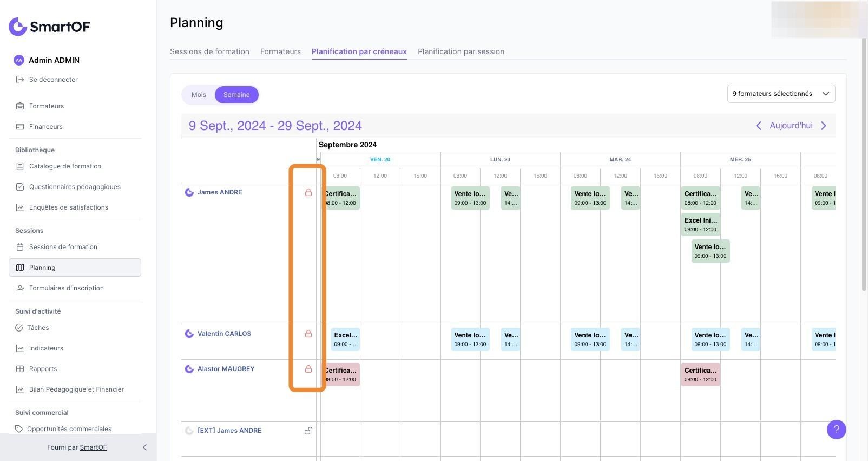
Task: Collapse the sidebar with the chevron
Action: 144,447
